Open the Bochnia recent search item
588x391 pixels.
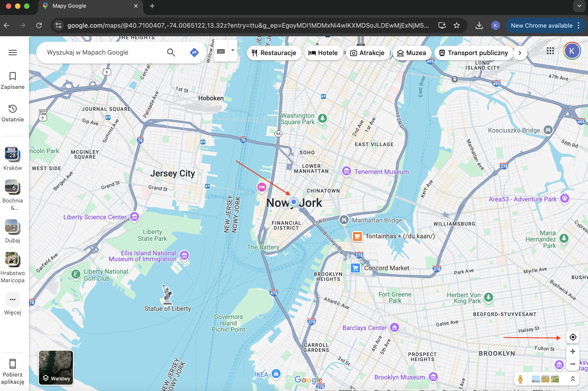pyautogui.click(x=12, y=195)
